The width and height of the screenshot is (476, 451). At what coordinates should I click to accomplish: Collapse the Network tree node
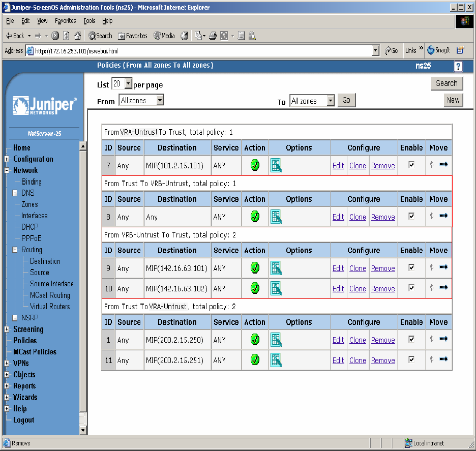tap(7, 170)
